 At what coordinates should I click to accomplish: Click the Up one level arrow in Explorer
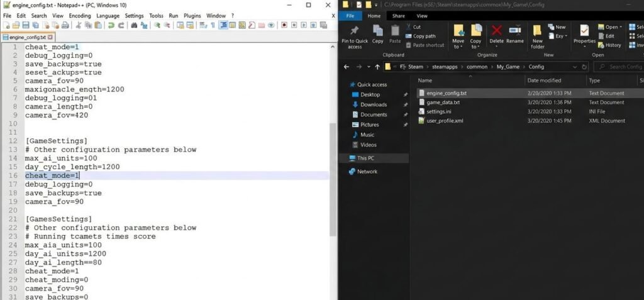(x=377, y=67)
